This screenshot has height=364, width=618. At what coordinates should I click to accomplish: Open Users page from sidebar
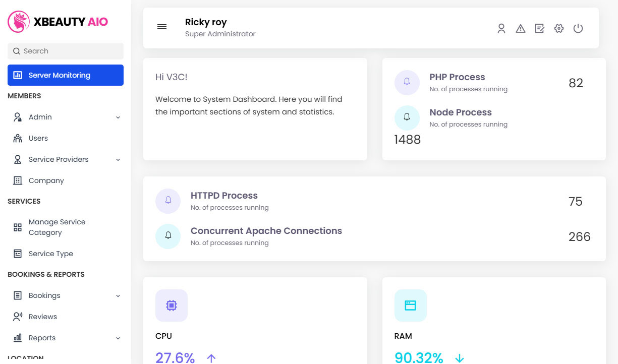[x=38, y=138]
